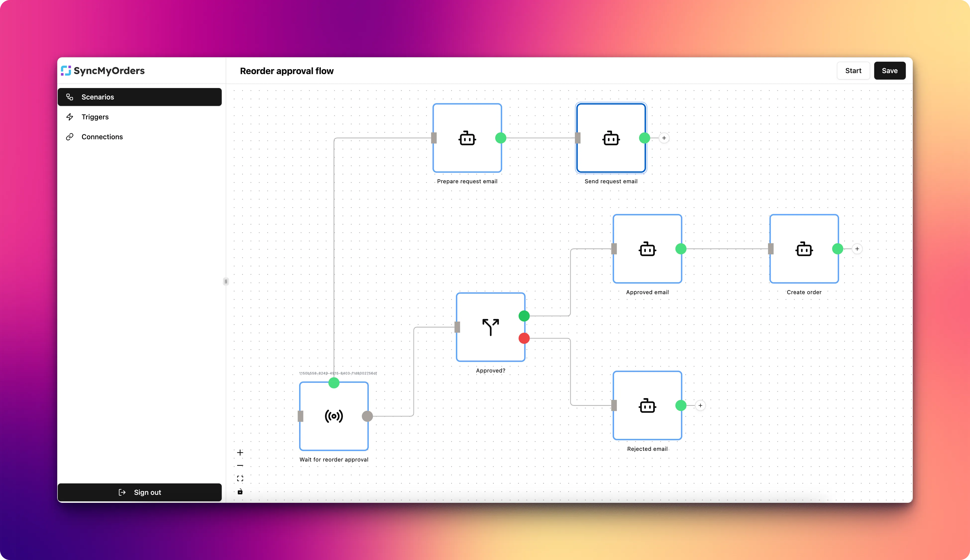This screenshot has width=970, height=560.
Task: Click the green top output of Wait node
Action: [334, 383]
